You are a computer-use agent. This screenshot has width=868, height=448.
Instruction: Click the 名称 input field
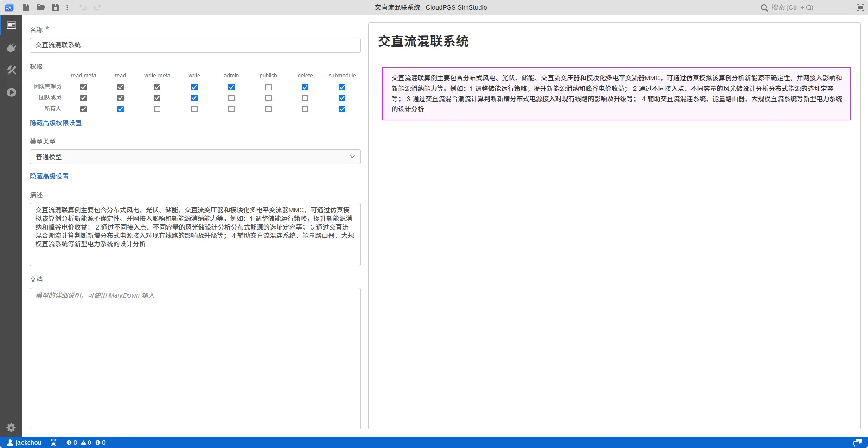tap(195, 45)
